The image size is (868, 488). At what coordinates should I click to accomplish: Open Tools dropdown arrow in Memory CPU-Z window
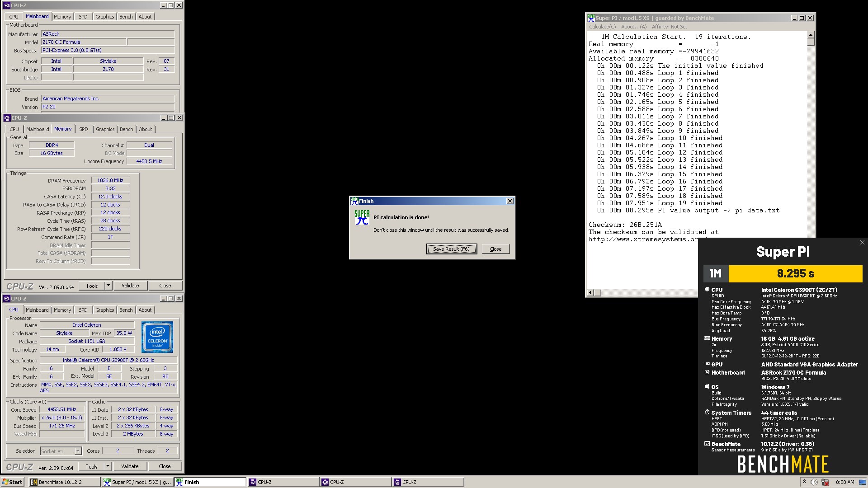[108, 286]
